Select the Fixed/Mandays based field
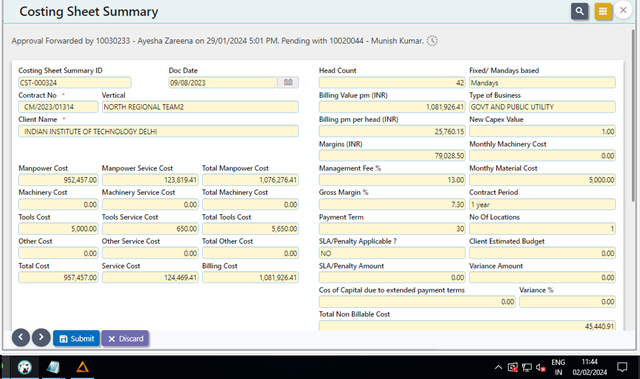Screen dimensions: 640x379 [x=542, y=83]
